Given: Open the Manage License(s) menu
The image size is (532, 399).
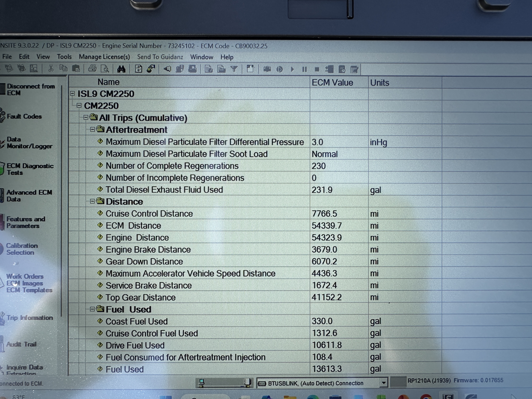Looking at the screenshot, I should 104,57.
